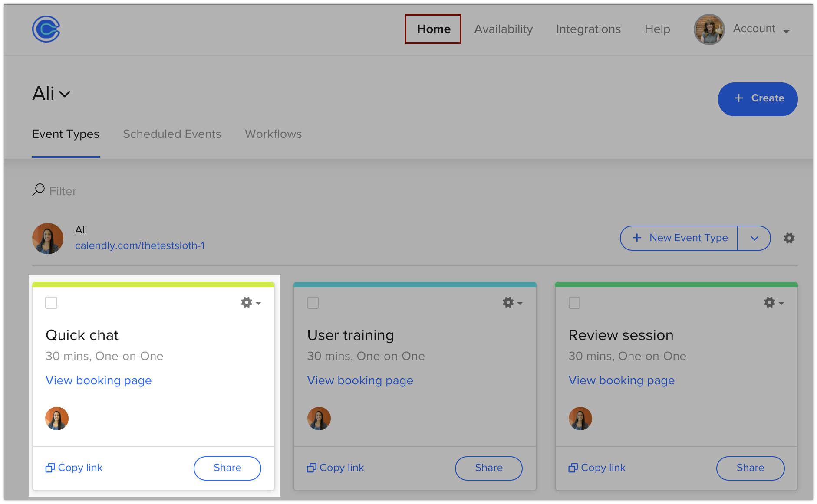817x504 pixels.
Task: Select the Quick chat card checkbox
Action: [51, 303]
